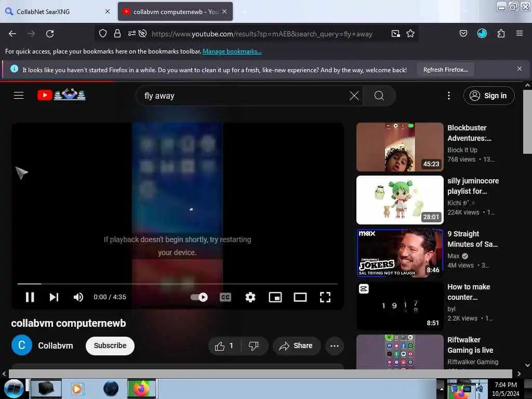Show hidden system tray icons arrow
532x399 pixels.
(x=442, y=389)
